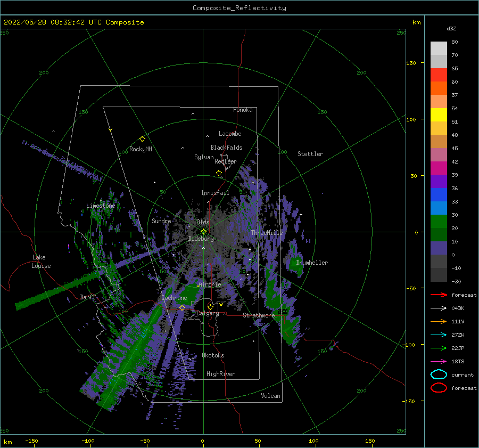This screenshot has height=448, width=479.
Task: Click the Didsbury town label
Action: click(201, 239)
